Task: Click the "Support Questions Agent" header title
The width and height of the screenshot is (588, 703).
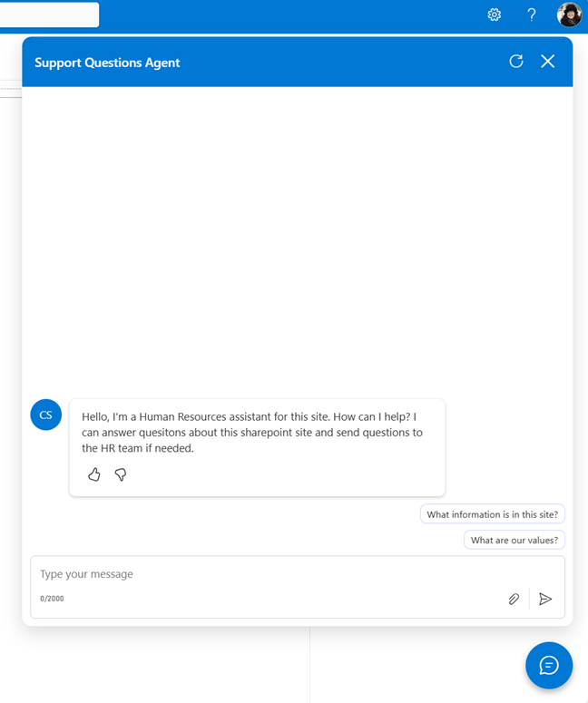Action: point(107,63)
